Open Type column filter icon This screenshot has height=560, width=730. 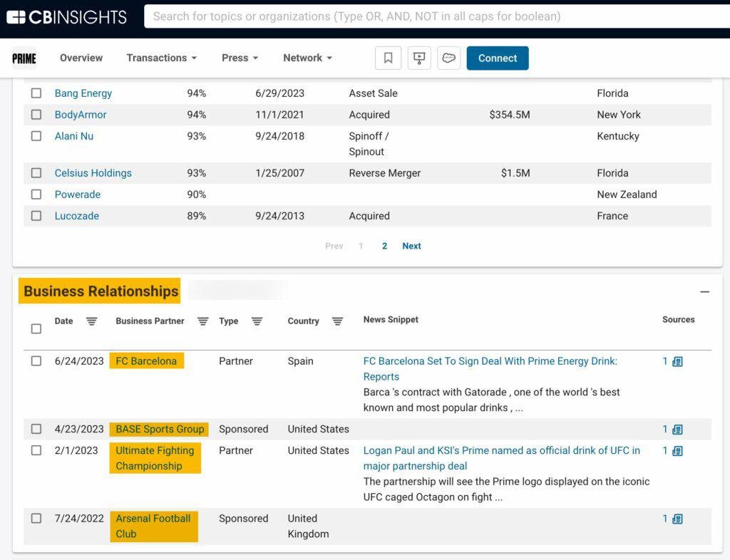point(257,321)
